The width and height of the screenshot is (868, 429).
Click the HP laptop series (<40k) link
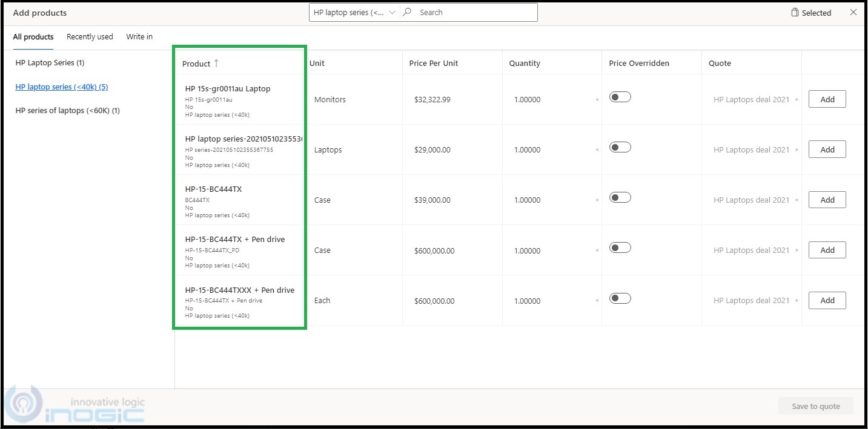[x=61, y=87]
